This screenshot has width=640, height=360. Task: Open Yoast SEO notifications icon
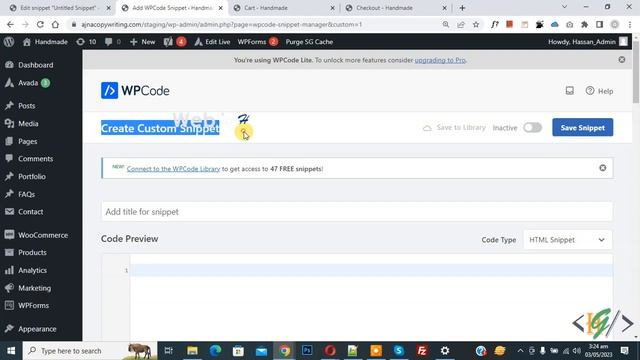(x=175, y=42)
